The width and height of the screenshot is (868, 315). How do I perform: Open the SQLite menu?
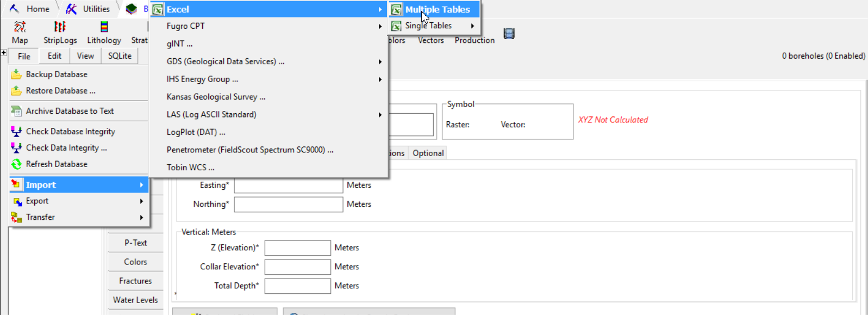pos(120,56)
